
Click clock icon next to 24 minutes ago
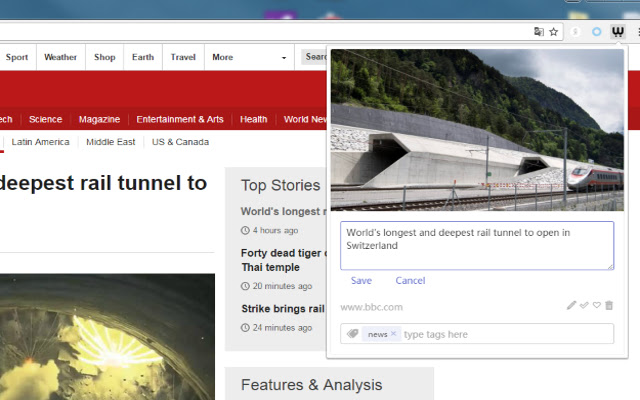245,328
